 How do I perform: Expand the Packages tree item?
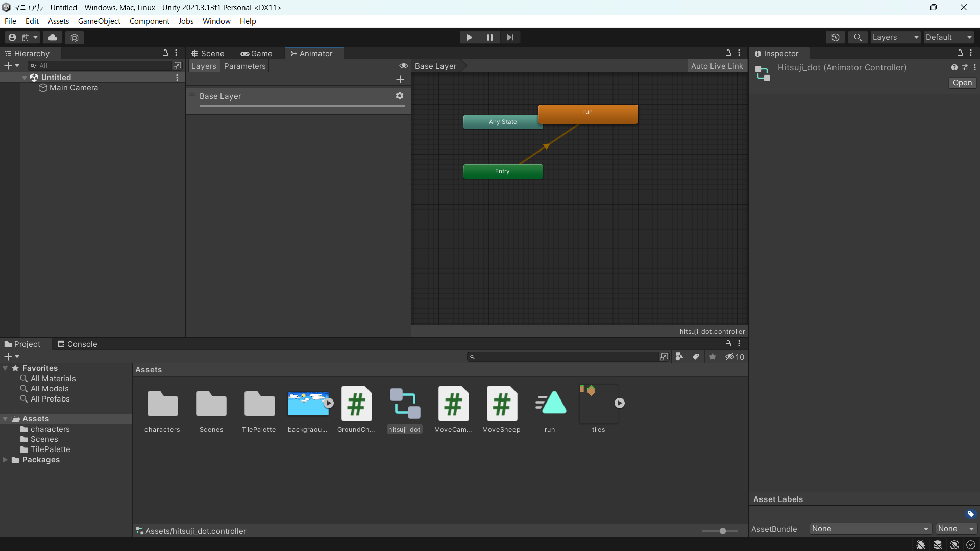point(6,460)
